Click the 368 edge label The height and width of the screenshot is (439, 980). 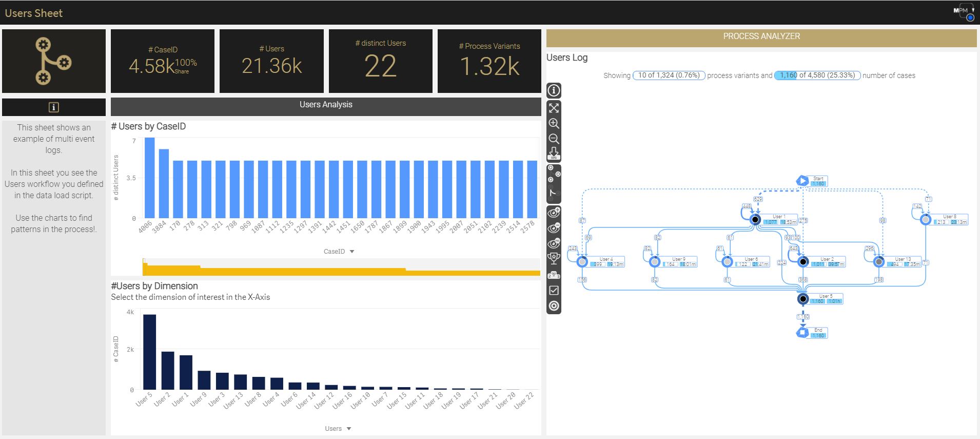[803, 280]
